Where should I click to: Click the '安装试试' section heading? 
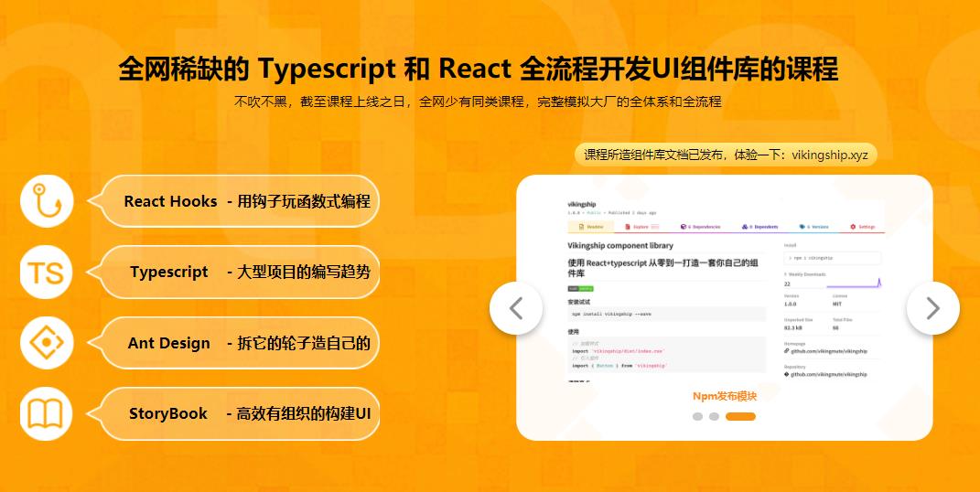(578, 302)
